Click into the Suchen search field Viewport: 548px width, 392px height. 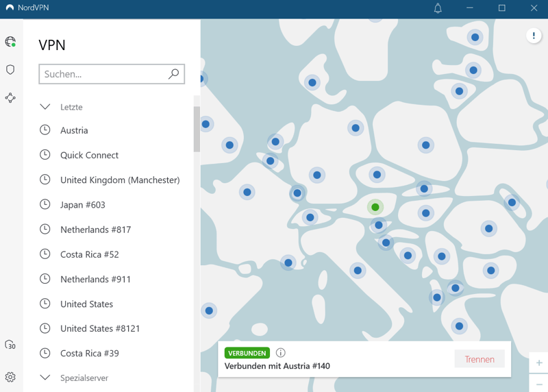[103, 74]
